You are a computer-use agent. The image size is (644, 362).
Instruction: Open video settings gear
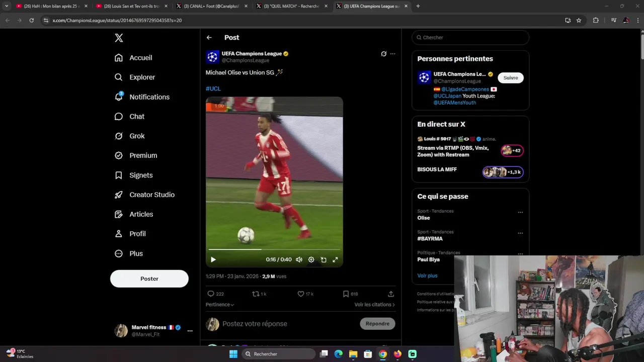311,259
